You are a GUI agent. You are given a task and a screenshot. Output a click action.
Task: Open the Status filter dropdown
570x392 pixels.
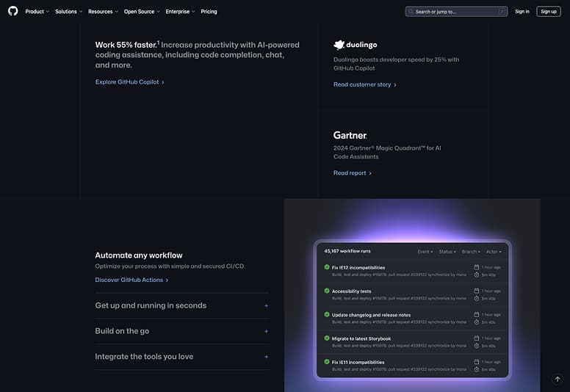pyautogui.click(x=447, y=251)
